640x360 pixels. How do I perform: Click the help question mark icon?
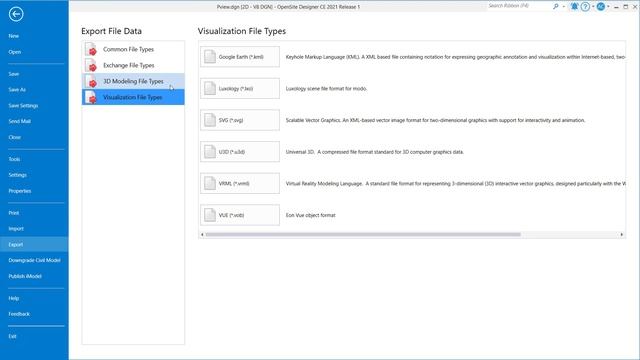[585, 7]
